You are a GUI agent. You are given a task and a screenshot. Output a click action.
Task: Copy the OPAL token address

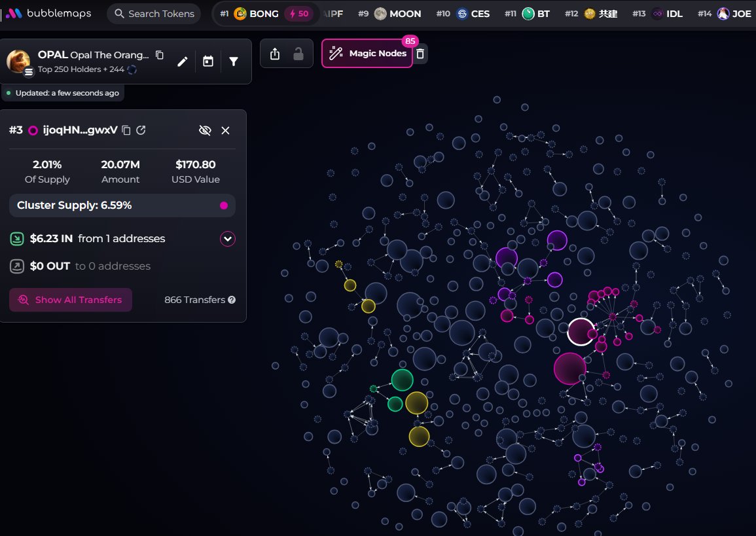coord(160,55)
